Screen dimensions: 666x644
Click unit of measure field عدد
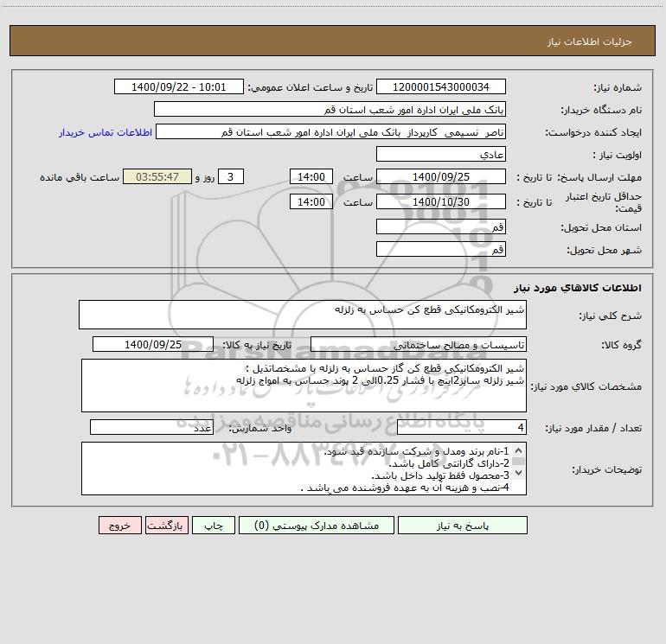pyautogui.click(x=151, y=427)
